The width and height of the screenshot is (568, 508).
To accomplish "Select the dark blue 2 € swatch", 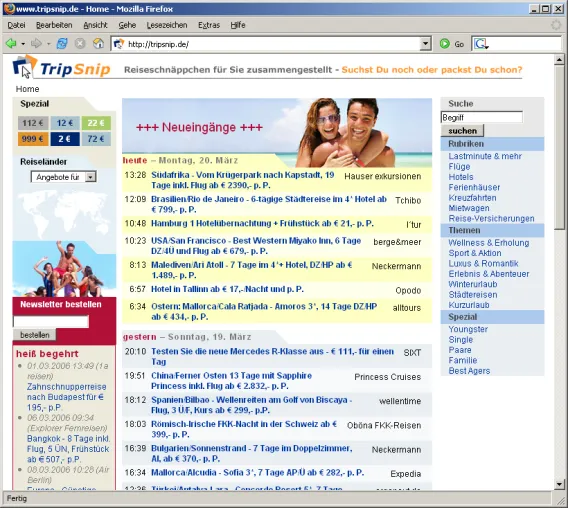I will point(65,139).
